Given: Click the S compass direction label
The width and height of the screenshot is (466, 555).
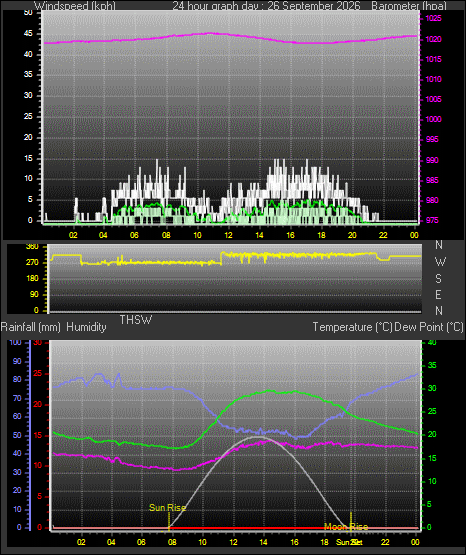Looking at the screenshot, I should 439,279.
